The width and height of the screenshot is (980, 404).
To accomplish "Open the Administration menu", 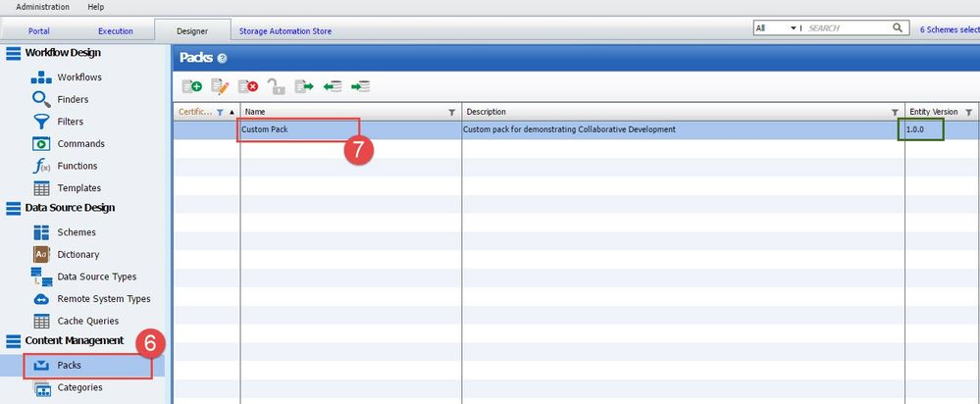I will (42, 7).
